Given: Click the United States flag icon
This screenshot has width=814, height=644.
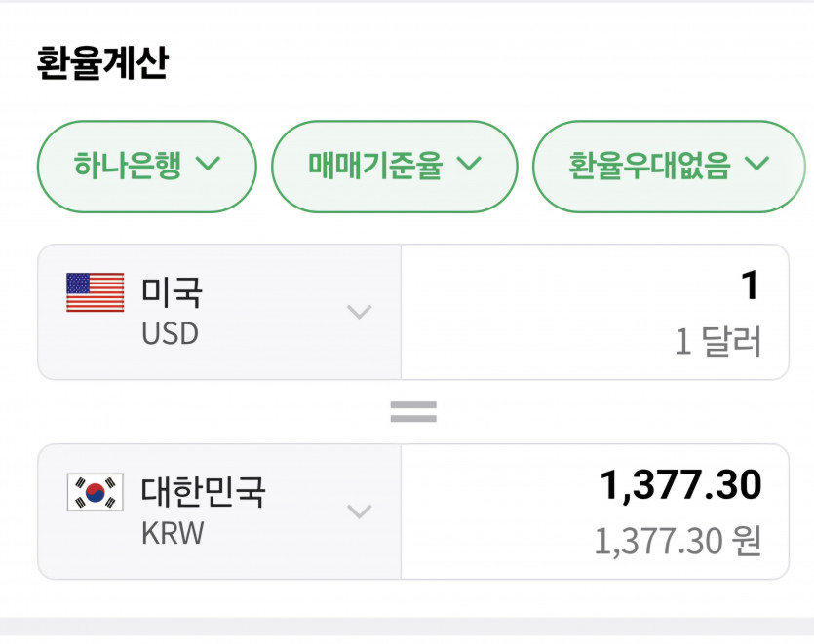Looking at the screenshot, I should (x=95, y=292).
